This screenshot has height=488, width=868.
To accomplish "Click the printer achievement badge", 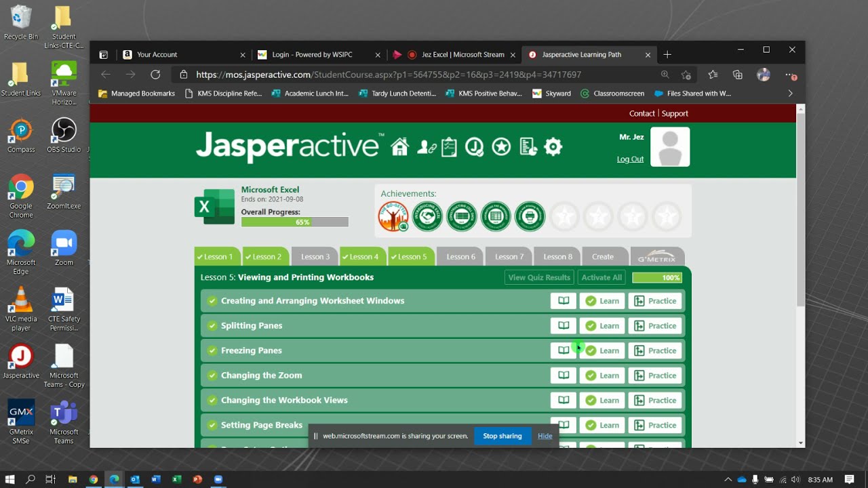I will coord(530,217).
